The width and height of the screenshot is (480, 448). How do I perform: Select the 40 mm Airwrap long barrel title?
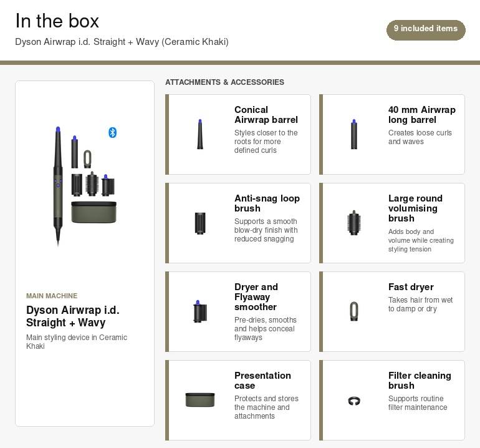(x=421, y=115)
